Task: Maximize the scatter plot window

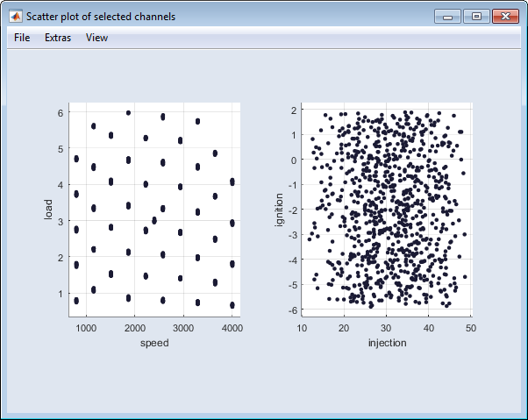Action: [x=476, y=17]
